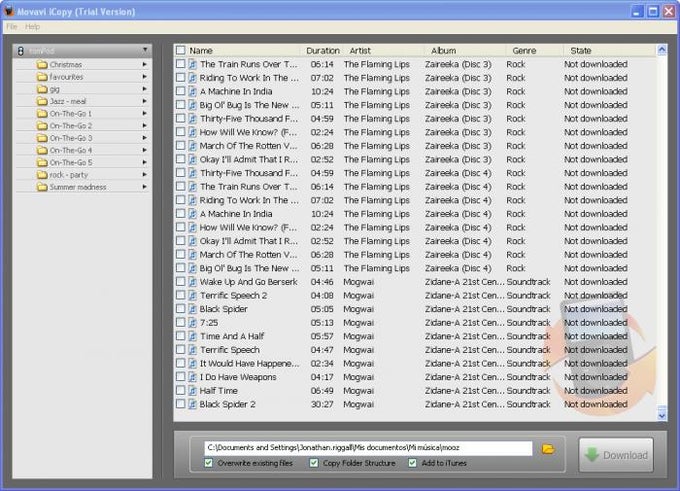The image size is (680, 491).
Task: Click the Download button
Action: click(x=616, y=455)
